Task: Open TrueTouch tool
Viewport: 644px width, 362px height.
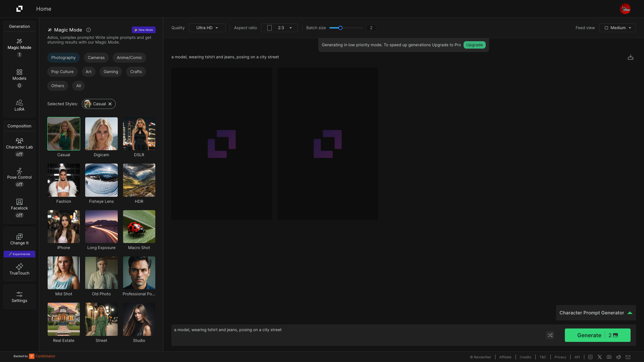Action: pyautogui.click(x=19, y=269)
